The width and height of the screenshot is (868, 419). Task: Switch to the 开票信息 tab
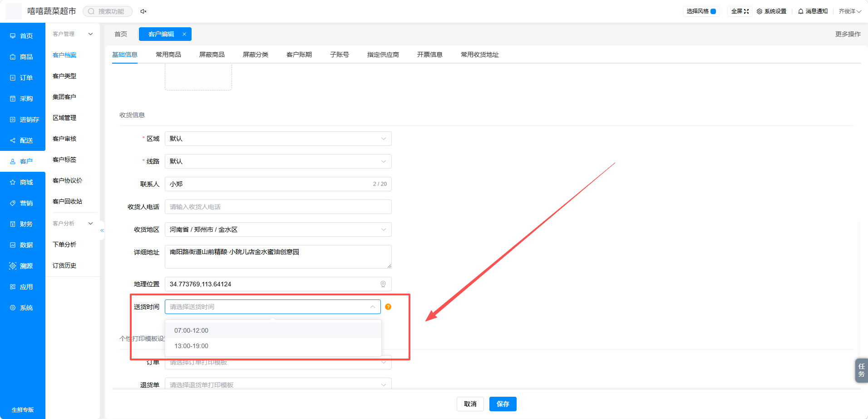(430, 55)
